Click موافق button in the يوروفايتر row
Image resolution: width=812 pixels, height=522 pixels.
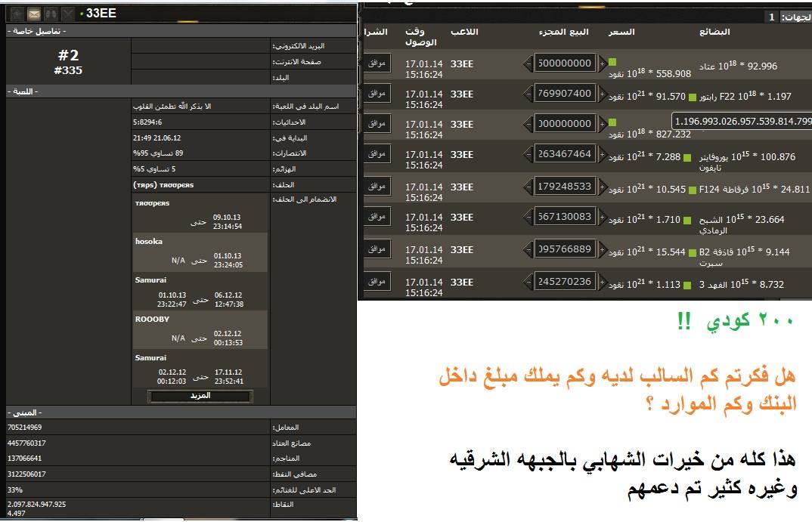(x=377, y=154)
